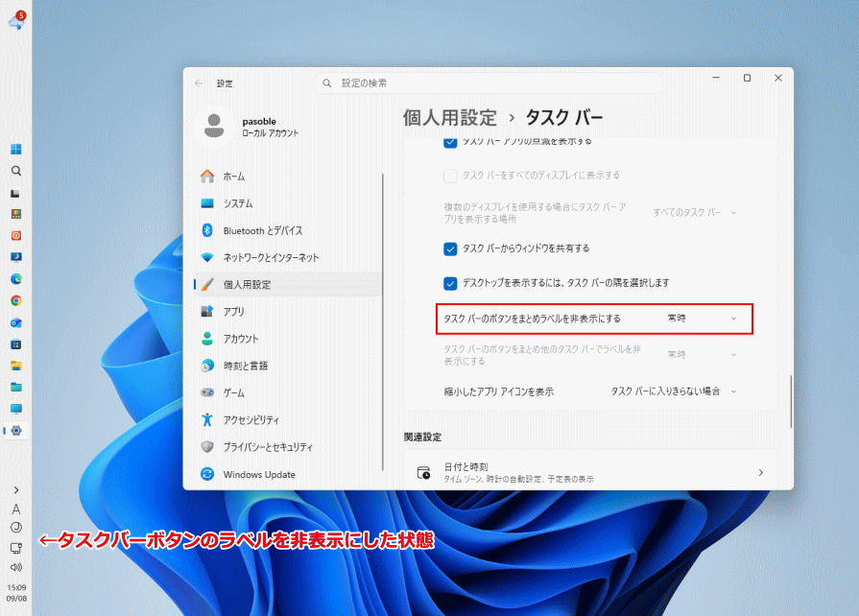The height and width of the screenshot is (616, 859).
Task: Open the yellow File Explorer taskbar icon
Action: pos(16,366)
